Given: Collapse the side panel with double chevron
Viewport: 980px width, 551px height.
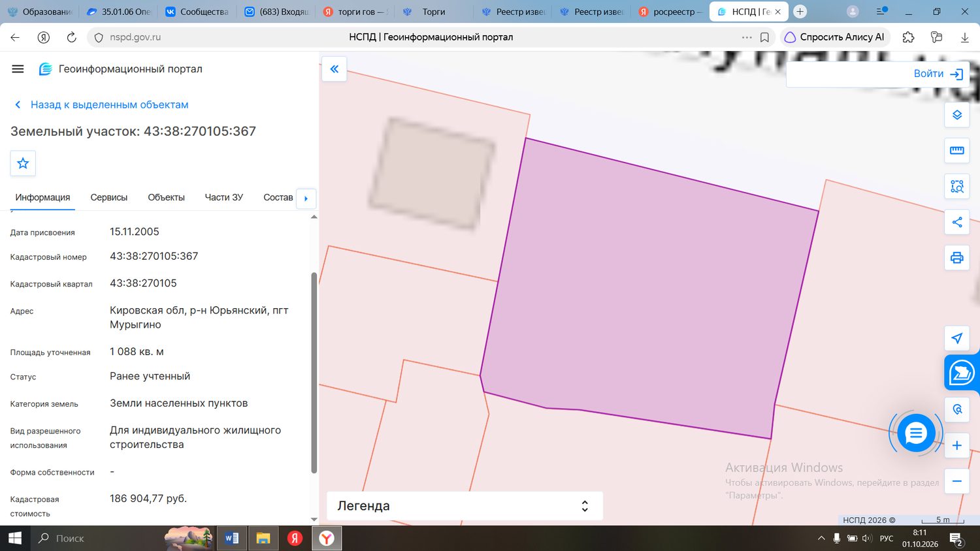Looking at the screenshot, I should tap(335, 69).
